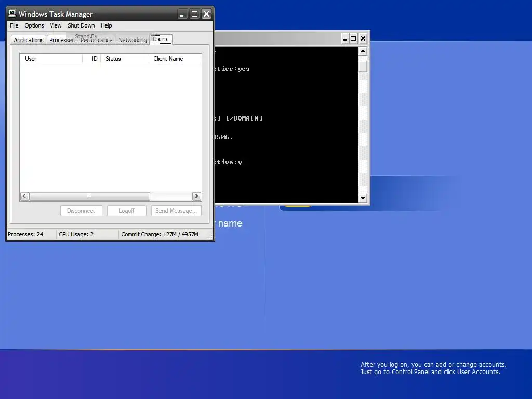Screen dimensions: 532x399
Task: Click the 'tice:yes' console line
Action: [x=232, y=69]
